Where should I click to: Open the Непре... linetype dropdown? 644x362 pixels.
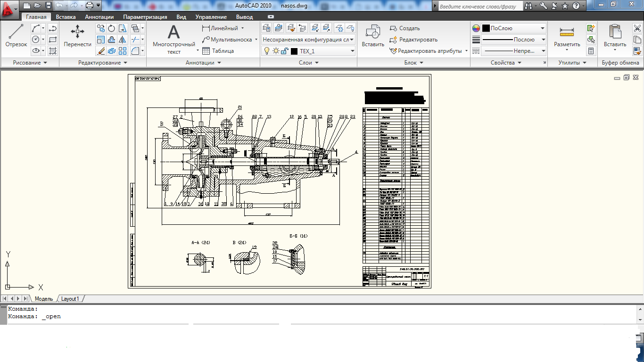(x=543, y=51)
